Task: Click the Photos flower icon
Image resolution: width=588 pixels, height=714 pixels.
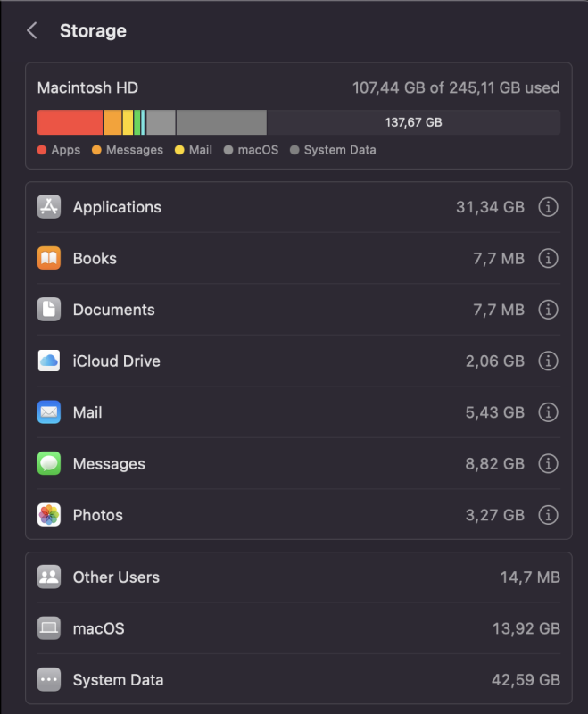Action: (49, 515)
